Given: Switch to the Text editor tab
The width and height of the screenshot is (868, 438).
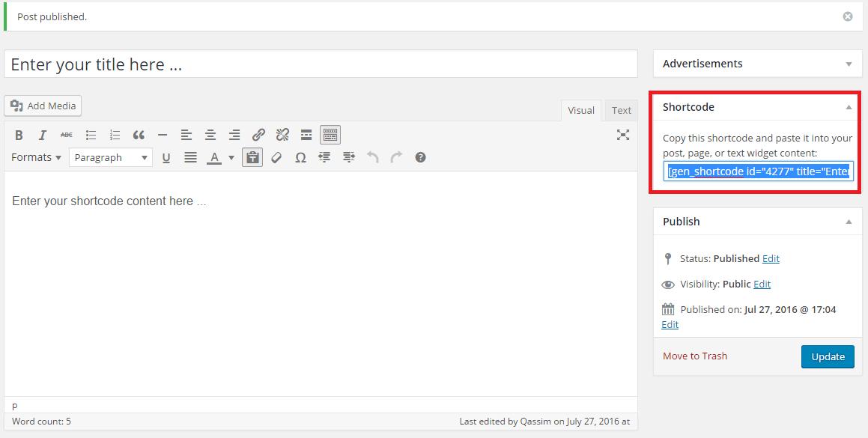Looking at the screenshot, I should click(621, 110).
